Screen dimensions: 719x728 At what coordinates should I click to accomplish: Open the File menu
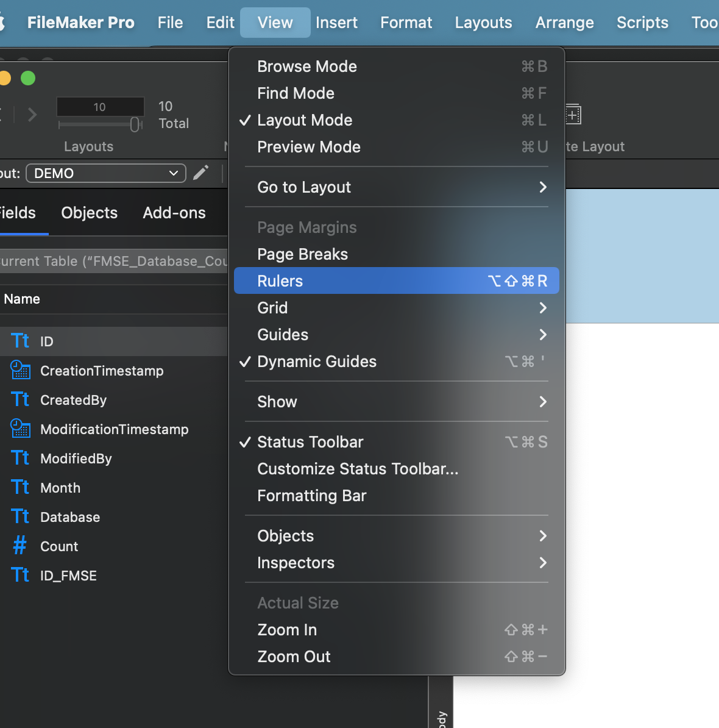pyautogui.click(x=170, y=23)
